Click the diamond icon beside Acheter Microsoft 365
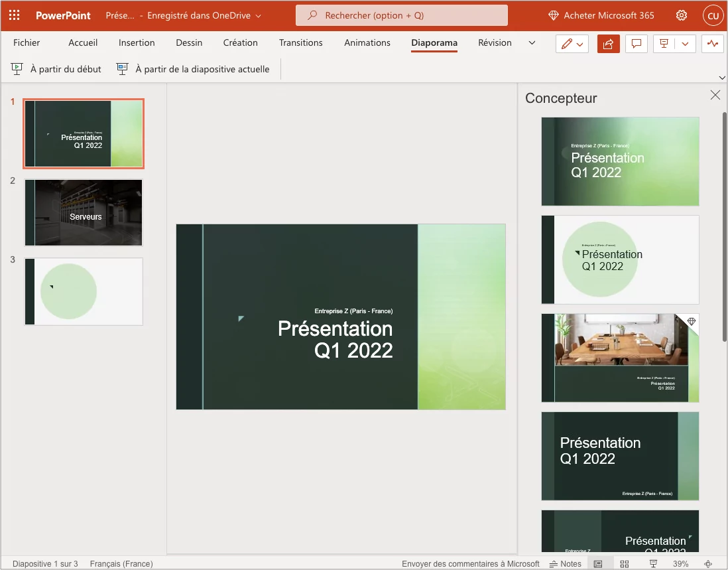The width and height of the screenshot is (728, 570). coord(553,15)
